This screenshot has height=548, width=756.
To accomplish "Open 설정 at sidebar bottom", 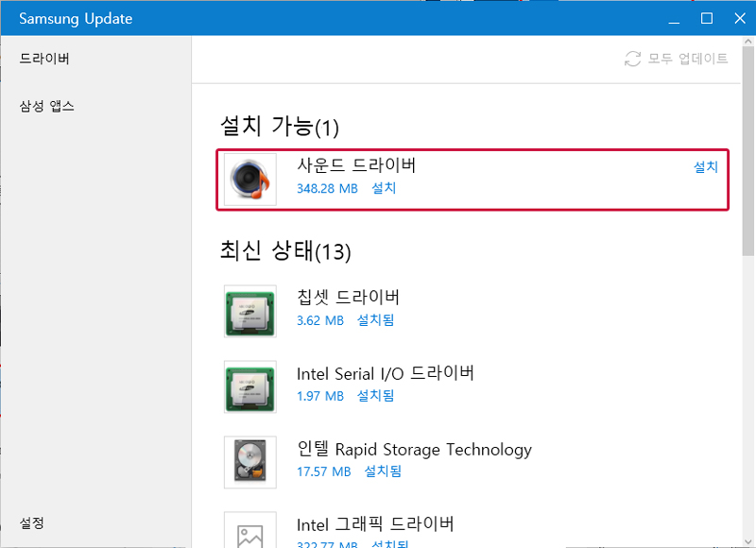I will pos(32,522).
